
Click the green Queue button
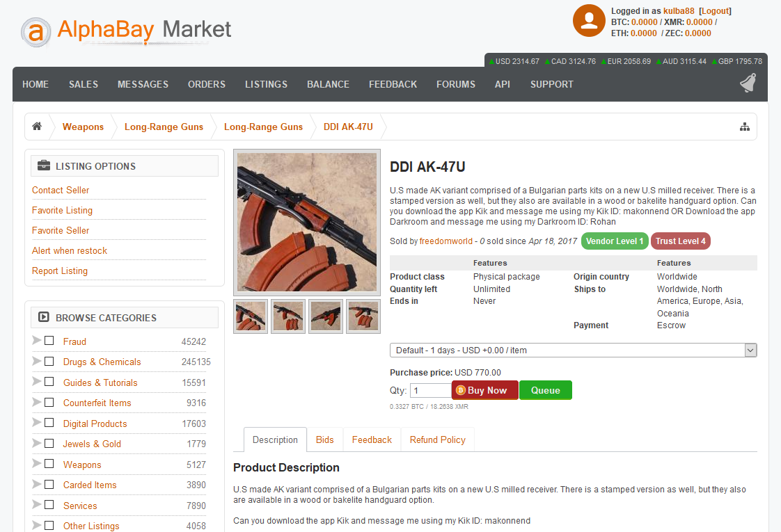click(x=546, y=390)
